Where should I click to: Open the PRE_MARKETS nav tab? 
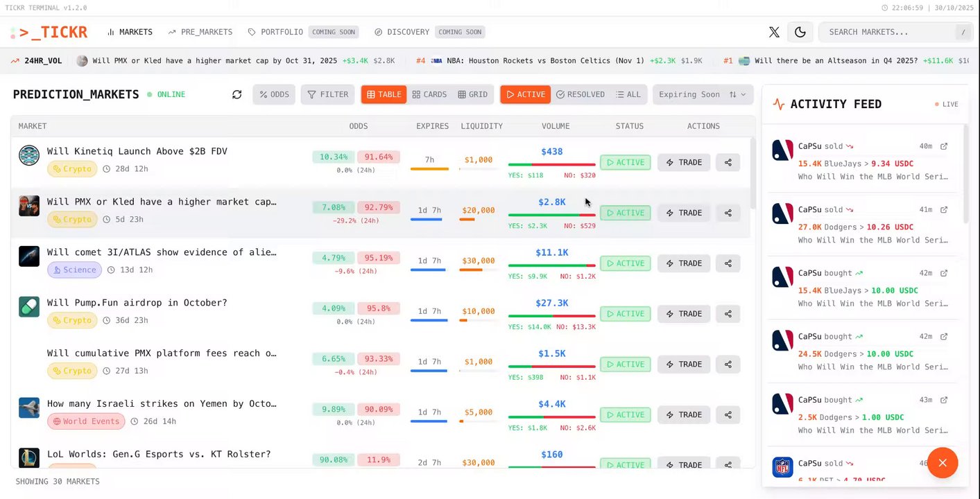tap(200, 32)
